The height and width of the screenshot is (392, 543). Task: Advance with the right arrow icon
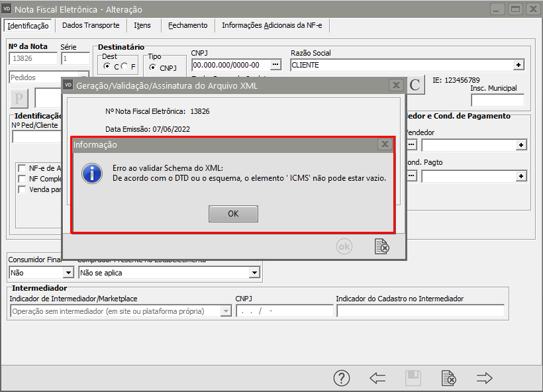pyautogui.click(x=485, y=378)
